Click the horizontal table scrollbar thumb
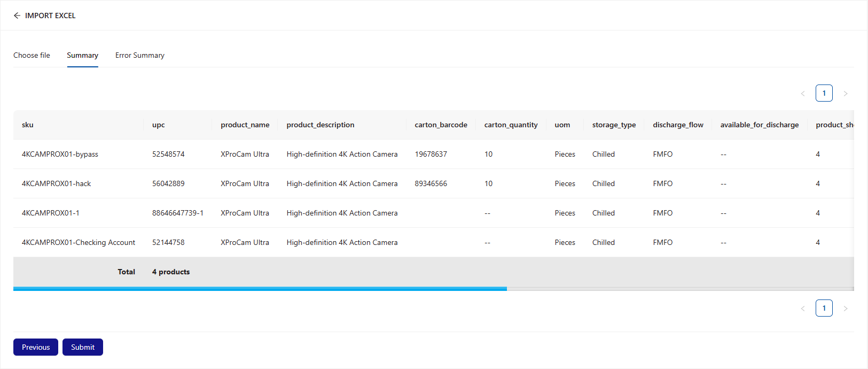 click(260, 289)
